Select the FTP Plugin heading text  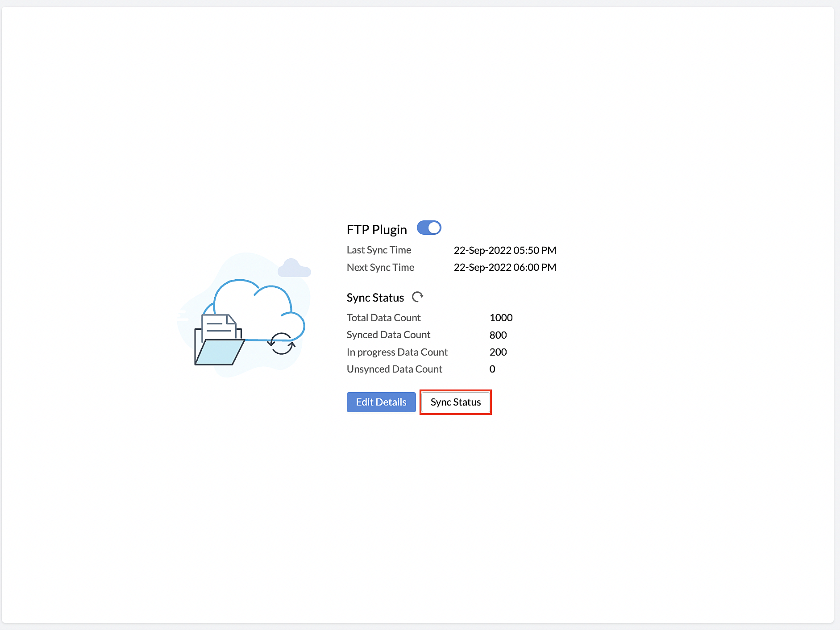pos(377,229)
